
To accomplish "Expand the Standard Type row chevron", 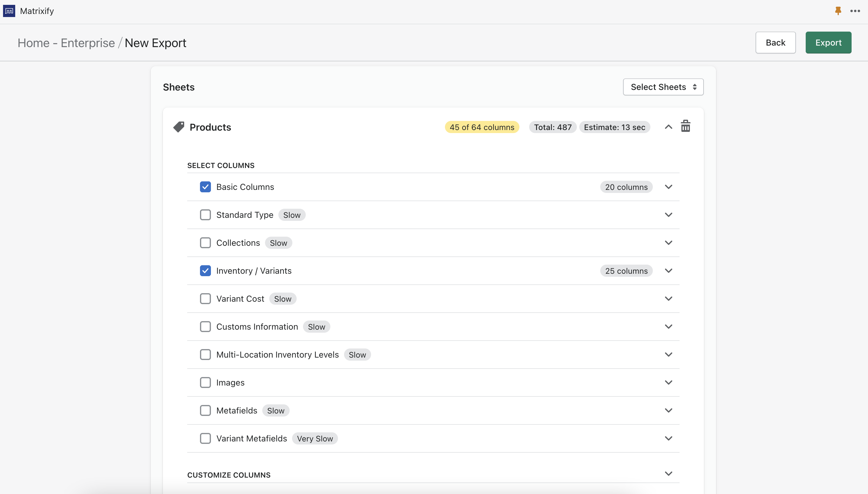I will (x=668, y=215).
